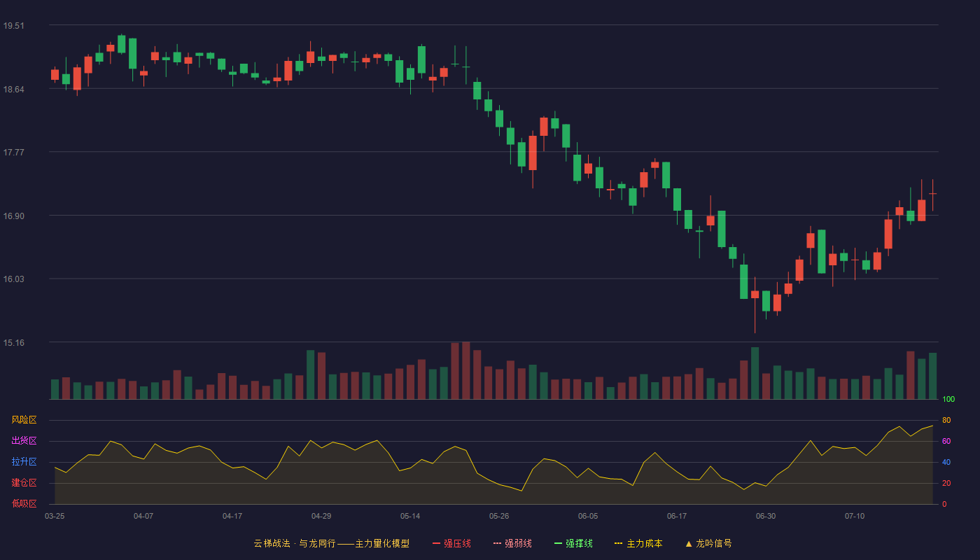Toggle the 主力成本 legend entry
This screenshot has height=560, width=980.
tap(638, 543)
